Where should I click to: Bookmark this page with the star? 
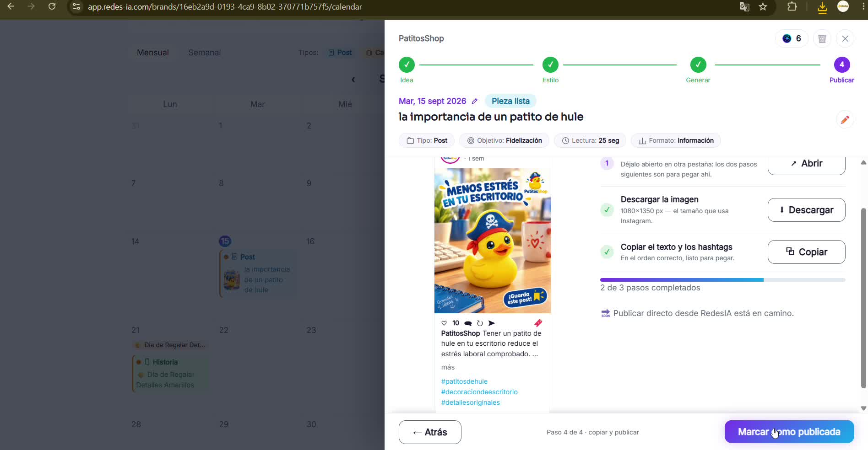coord(763,7)
